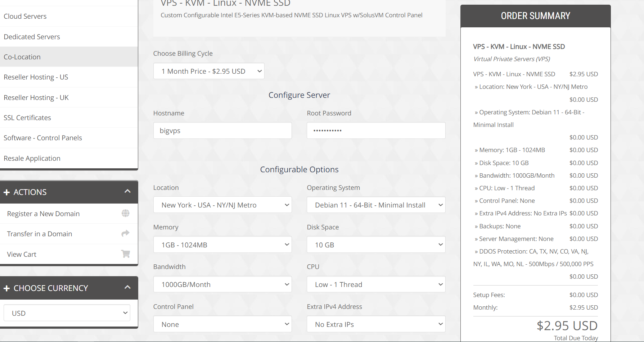This screenshot has height=342, width=644.
Task: Click the ORDER SUMMARY header
Action: (535, 16)
